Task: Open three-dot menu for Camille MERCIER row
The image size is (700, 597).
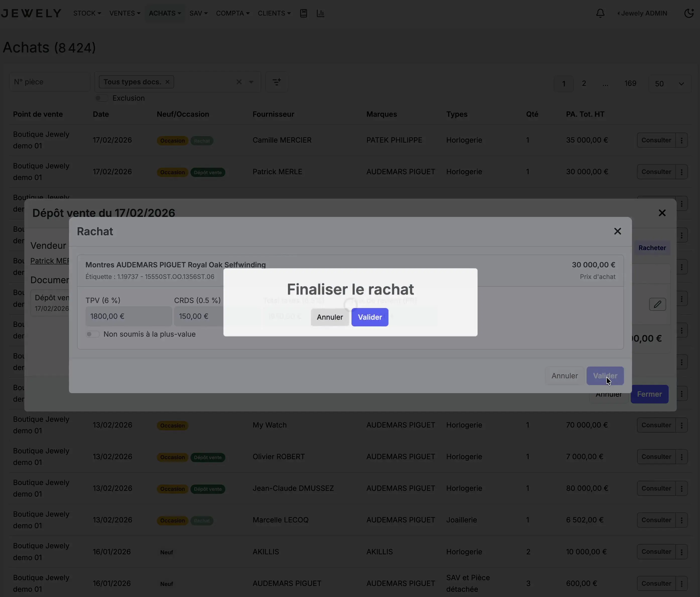Action: click(681, 140)
